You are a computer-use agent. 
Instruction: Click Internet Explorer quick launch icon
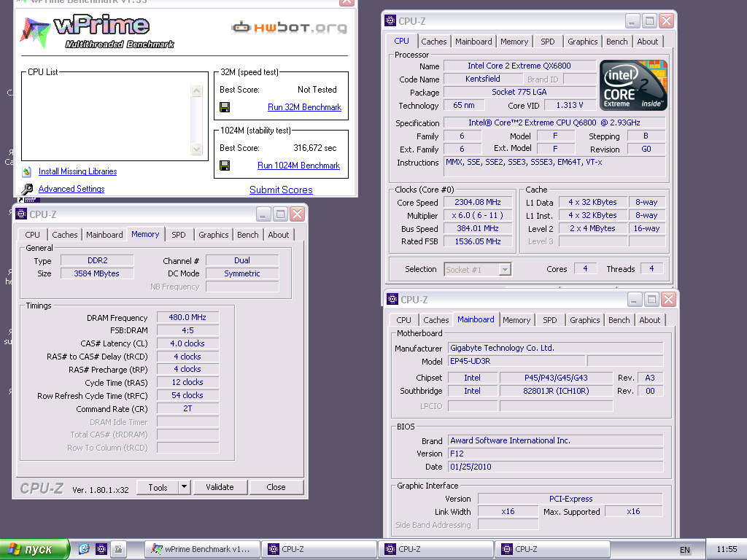(x=85, y=549)
